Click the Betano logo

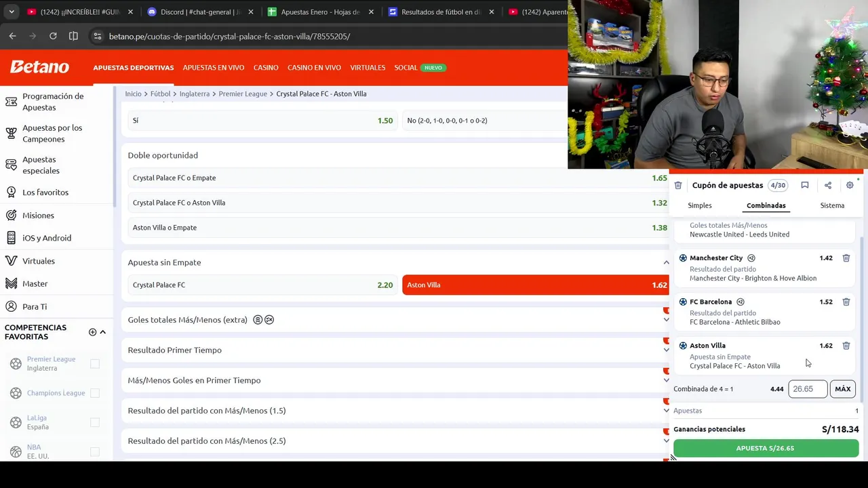click(x=39, y=67)
